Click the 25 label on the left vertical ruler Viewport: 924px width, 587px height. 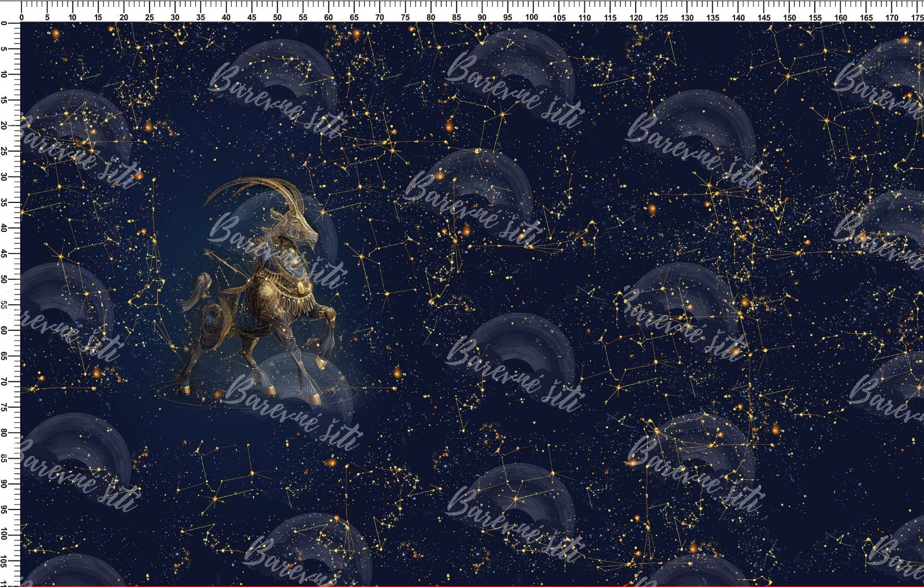coord(5,151)
